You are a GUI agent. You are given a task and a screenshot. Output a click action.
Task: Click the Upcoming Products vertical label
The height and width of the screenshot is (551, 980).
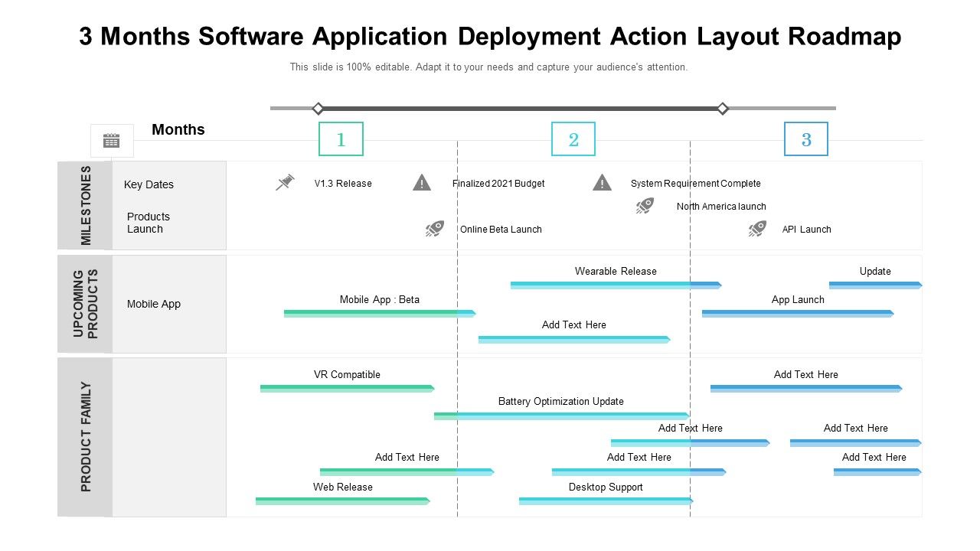(85, 304)
